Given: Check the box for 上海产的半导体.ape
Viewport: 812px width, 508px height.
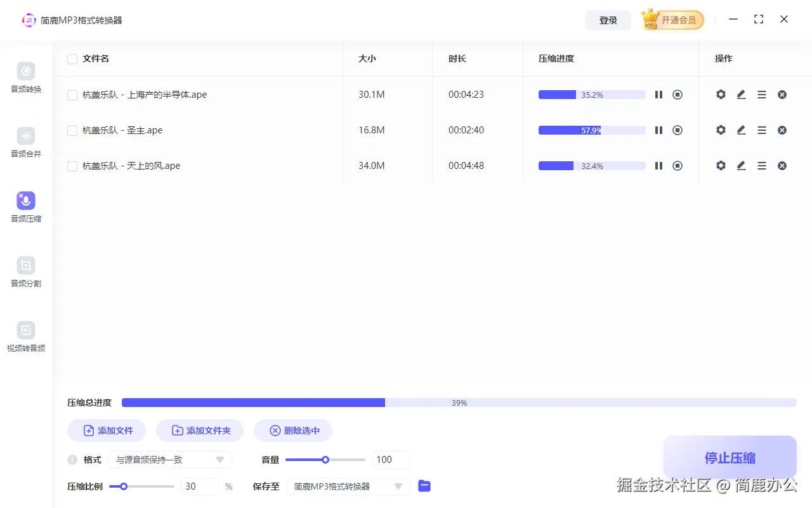Looking at the screenshot, I should 72,95.
